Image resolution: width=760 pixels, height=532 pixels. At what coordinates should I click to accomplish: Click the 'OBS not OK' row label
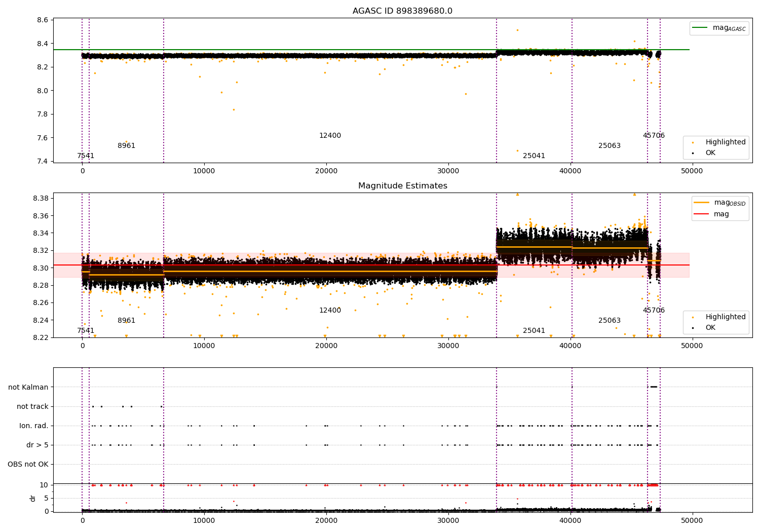(28, 464)
